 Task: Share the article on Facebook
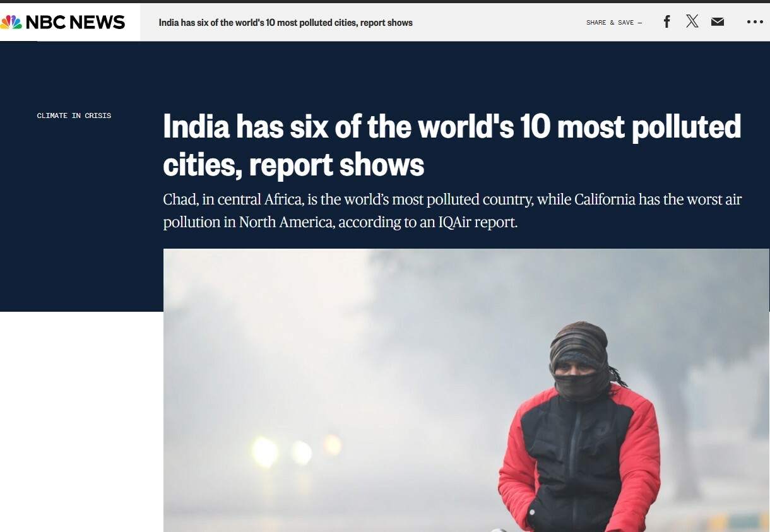coord(666,22)
